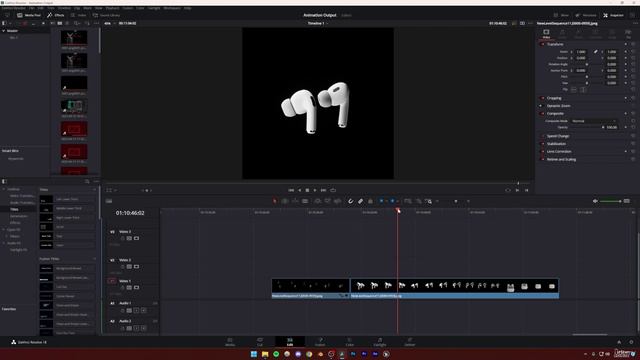Click the Opacity value field
The image size is (640, 360).
[611, 127]
